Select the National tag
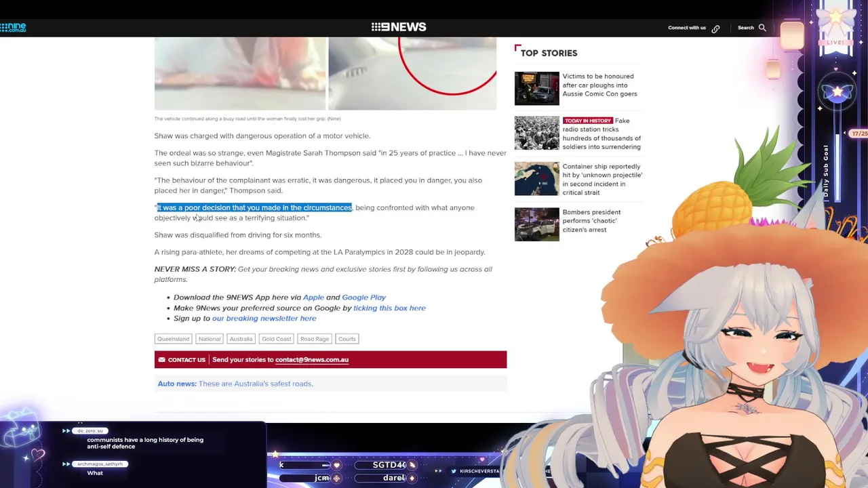Image resolution: width=868 pixels, height=488 pixels. pos(209,339)
